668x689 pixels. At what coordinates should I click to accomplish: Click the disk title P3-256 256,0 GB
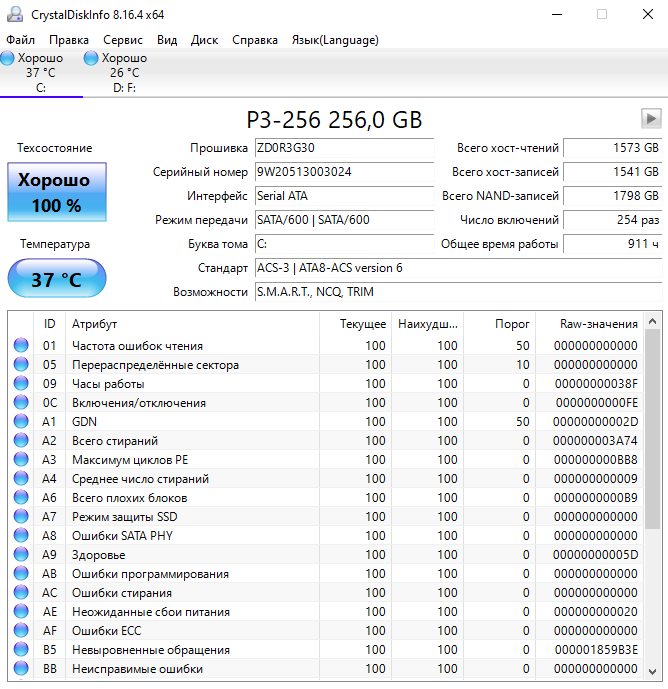334,120
